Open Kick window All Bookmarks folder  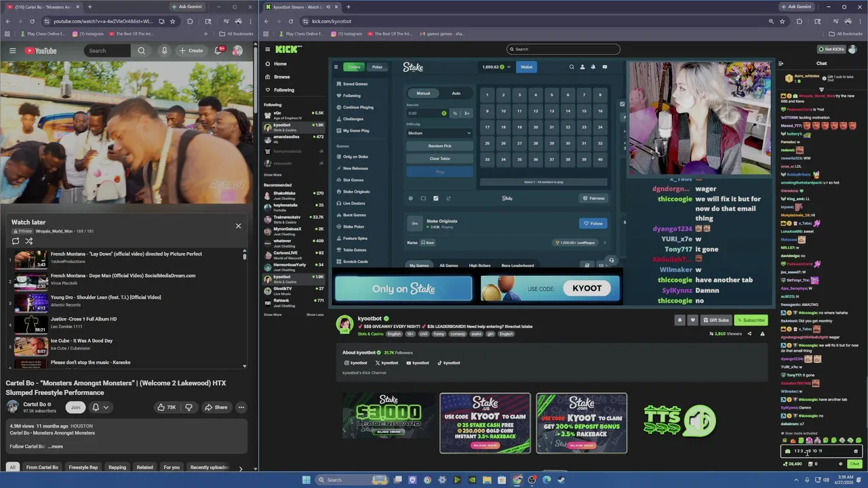pyautogui.click(x=846, y=34)
